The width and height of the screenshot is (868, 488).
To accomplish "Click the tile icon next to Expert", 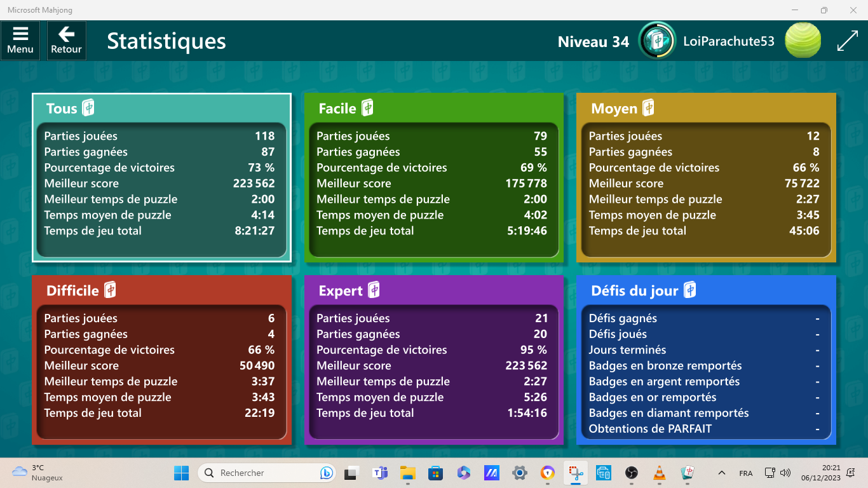I will pos(374,290).
